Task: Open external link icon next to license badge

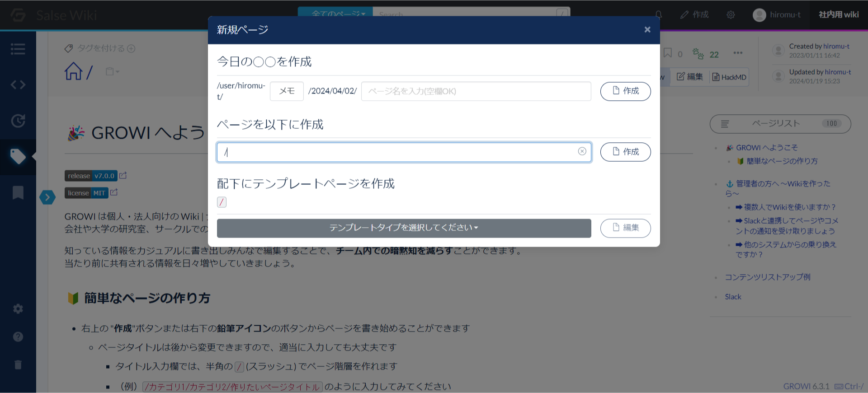Action: (114, 192)
